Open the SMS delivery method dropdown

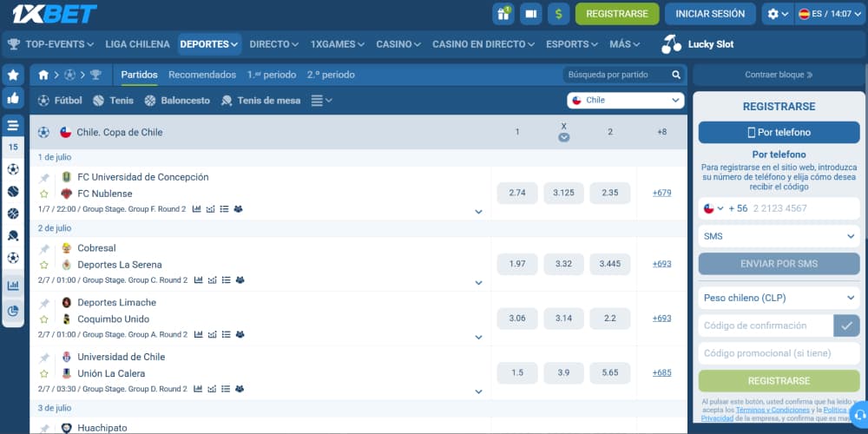click(779, 236)
